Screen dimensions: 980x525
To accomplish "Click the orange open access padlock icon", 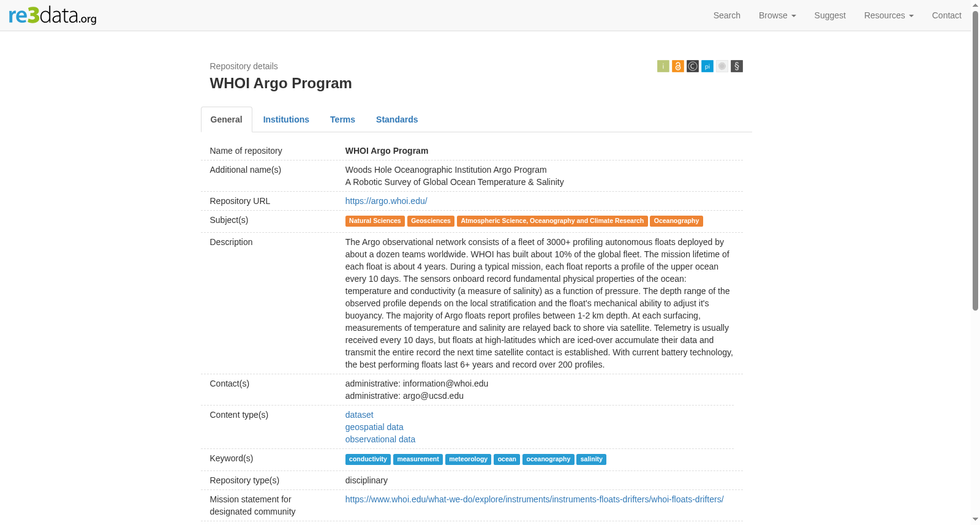I will click(677, 66).
